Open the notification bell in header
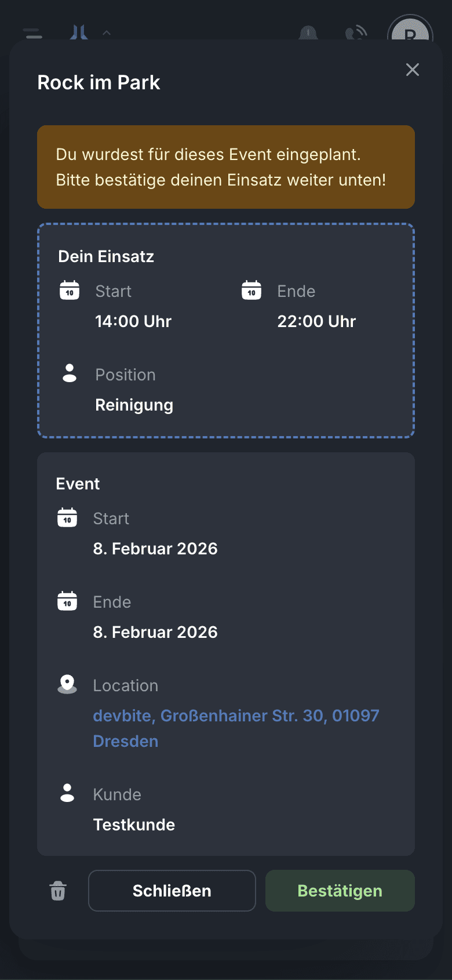Screen dimensions: 452x980 point(308,32)
